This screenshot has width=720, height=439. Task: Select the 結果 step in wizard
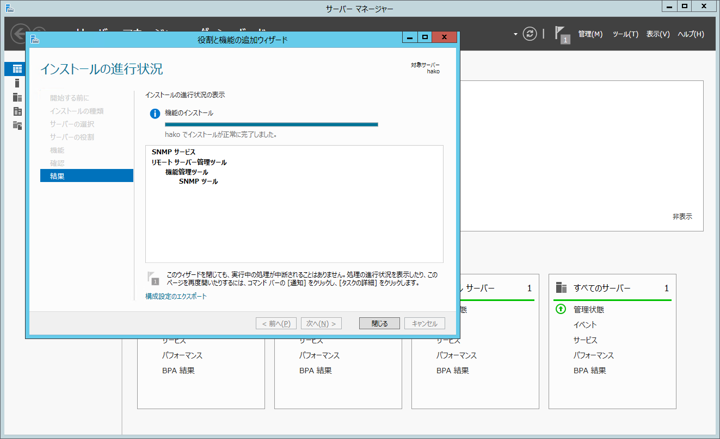click(86, 176)
